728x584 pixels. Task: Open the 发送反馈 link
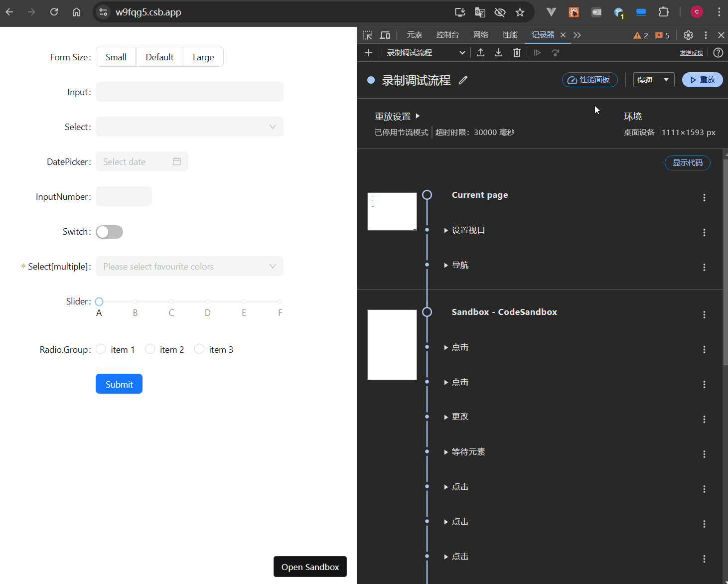tap(691, 53)
